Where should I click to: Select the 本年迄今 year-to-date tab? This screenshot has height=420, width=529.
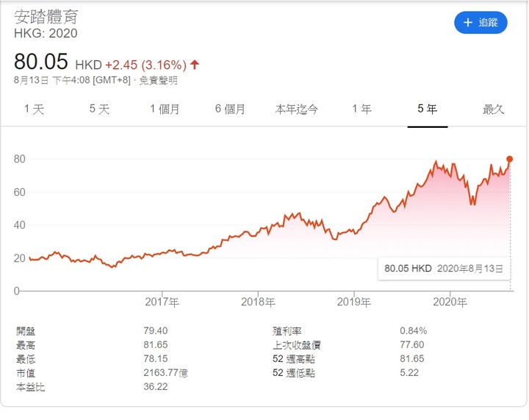click(x=296, y=109)
